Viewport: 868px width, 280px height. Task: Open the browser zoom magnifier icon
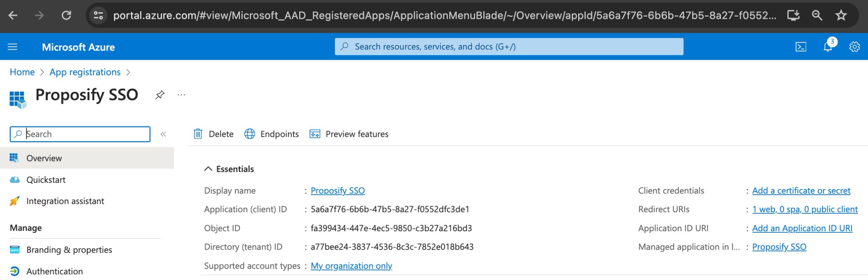pos(817,15)
